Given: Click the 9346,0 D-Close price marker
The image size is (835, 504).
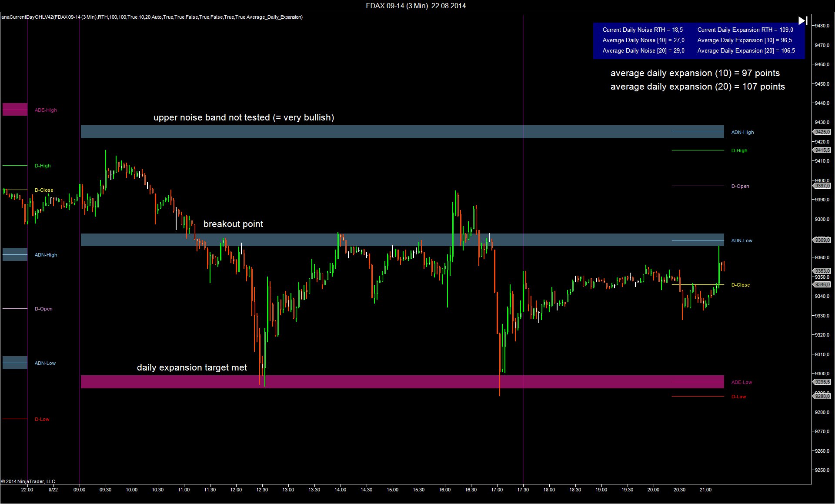Looking at the screenshot, I should click(822, 284).
